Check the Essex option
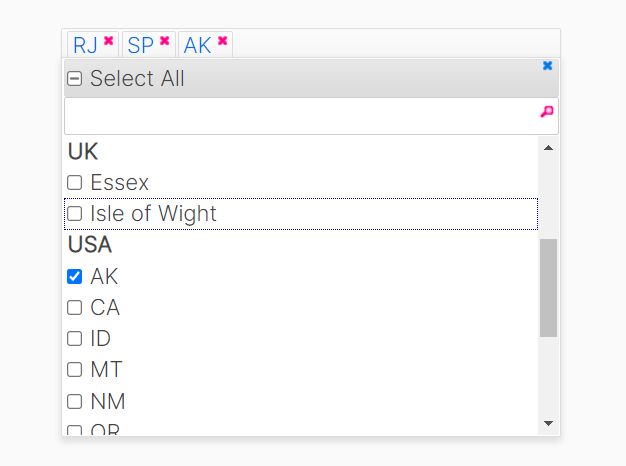This screenshot has height=466, width=626. point(75,182)
